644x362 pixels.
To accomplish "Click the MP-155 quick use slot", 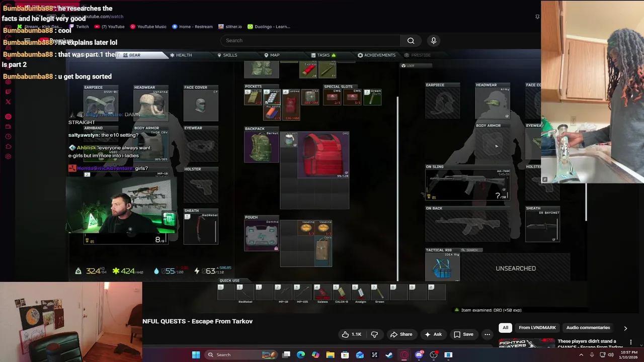I will pyautogui.click(x=302, y=293).
